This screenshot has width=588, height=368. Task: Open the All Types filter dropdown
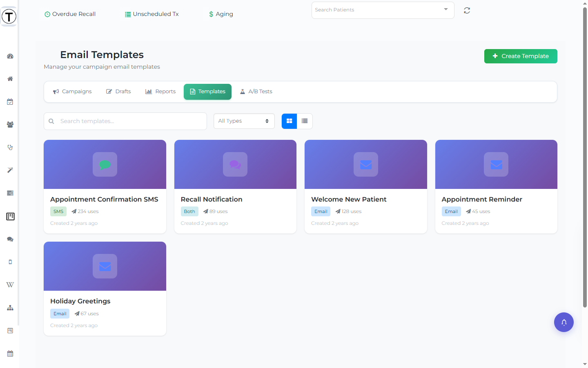coord(244,121)
